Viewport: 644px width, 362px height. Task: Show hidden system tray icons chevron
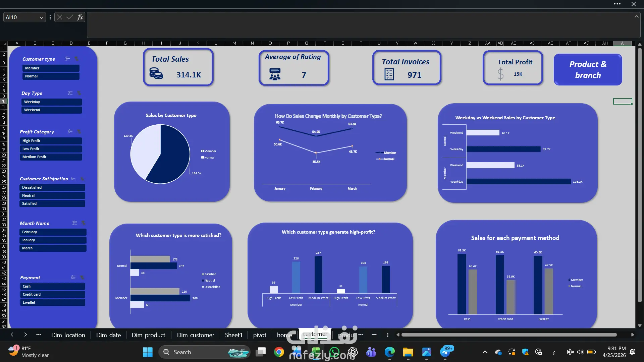click(485, 352)
